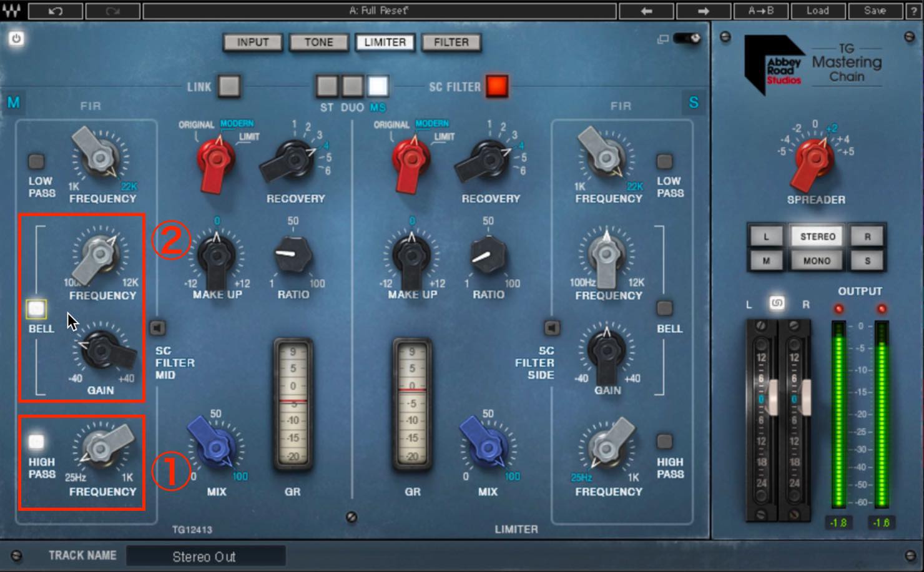Open the TONE module tab

319,42
